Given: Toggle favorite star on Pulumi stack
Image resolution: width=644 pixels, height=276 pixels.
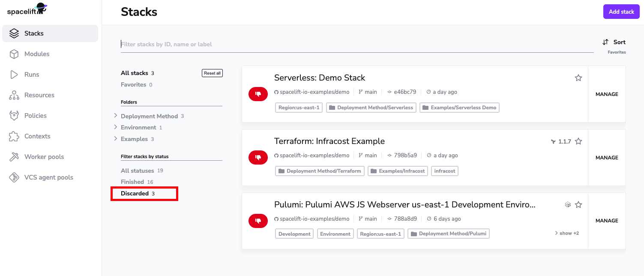Looking at the screenshot, I should 578,205.
